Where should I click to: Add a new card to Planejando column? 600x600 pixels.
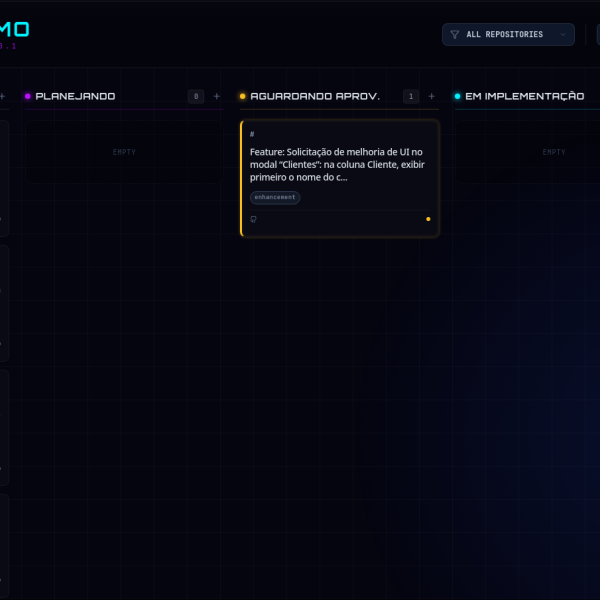[x=217, y=97]
